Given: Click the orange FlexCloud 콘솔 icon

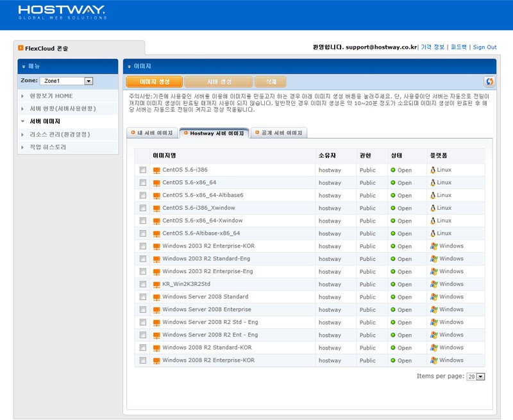Looking at the screenshot, I should pyautogui.click(x=21, y=48).
